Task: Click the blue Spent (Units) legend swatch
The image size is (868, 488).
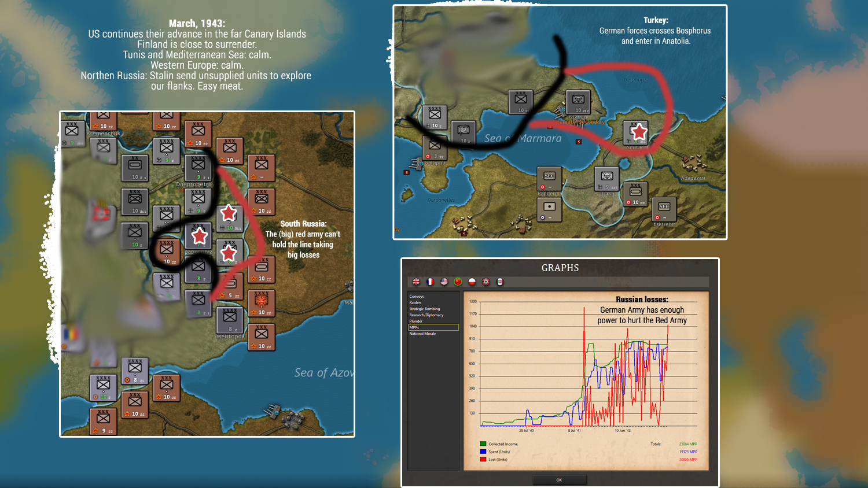Action: [483, 452]
